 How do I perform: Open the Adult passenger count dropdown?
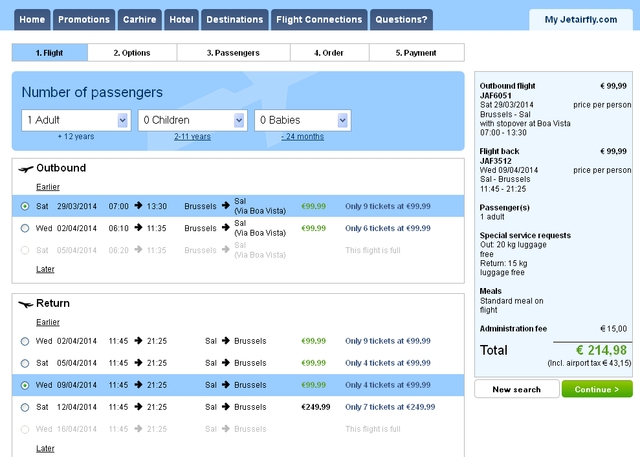pyautogui.click(x=76, y=120)
